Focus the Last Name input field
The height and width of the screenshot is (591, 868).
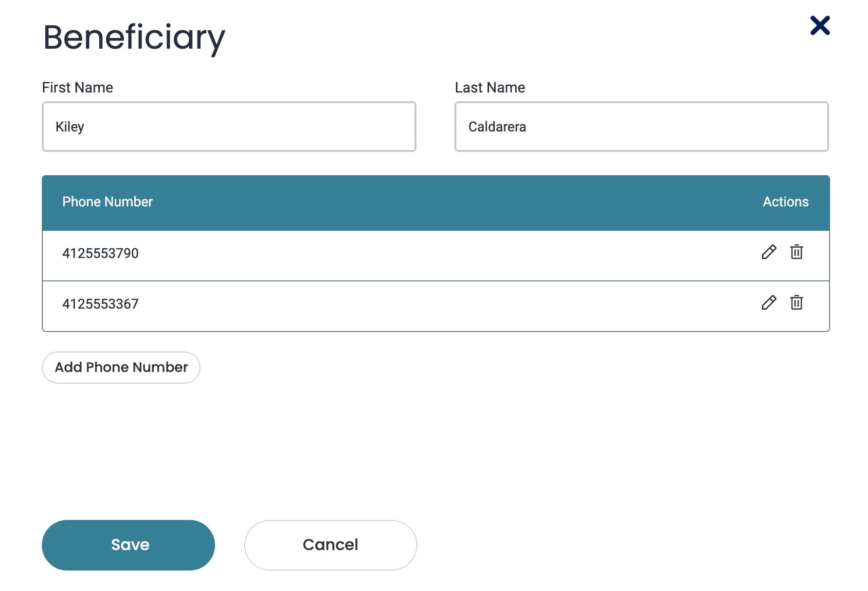click(x=642, y=127)
